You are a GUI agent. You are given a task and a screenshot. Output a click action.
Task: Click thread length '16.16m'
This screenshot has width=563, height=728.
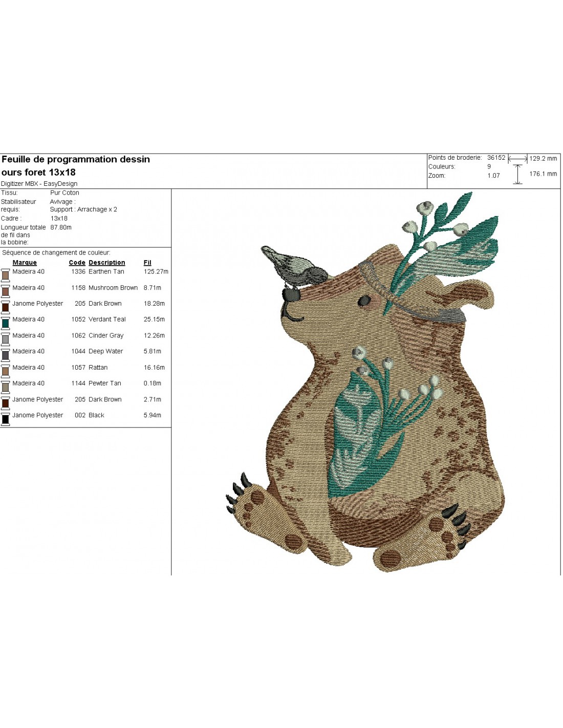click(154, 368)
